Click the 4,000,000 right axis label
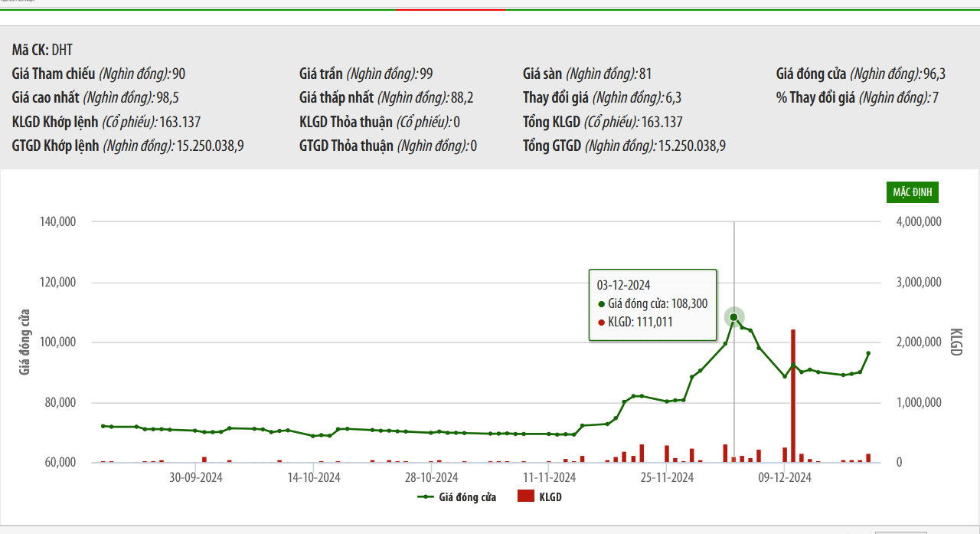 917,221
